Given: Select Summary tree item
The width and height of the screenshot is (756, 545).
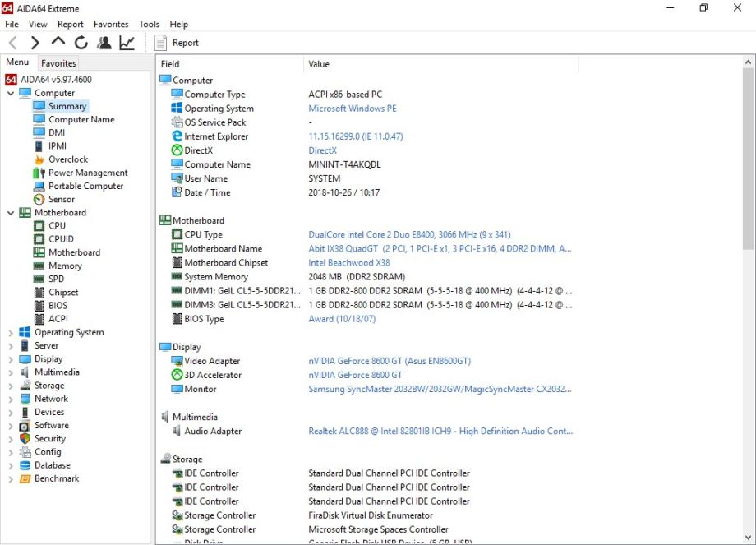Looking at the screenshot, I should click(67, 106).
